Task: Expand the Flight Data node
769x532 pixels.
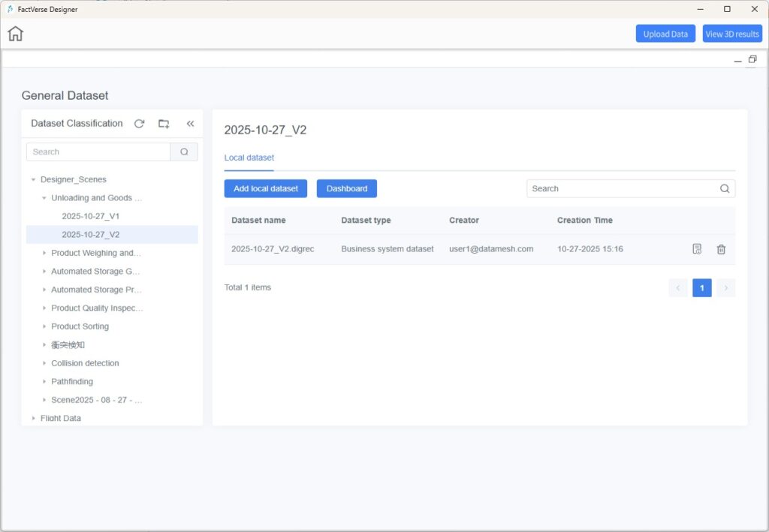Action: tap(33, 419)
